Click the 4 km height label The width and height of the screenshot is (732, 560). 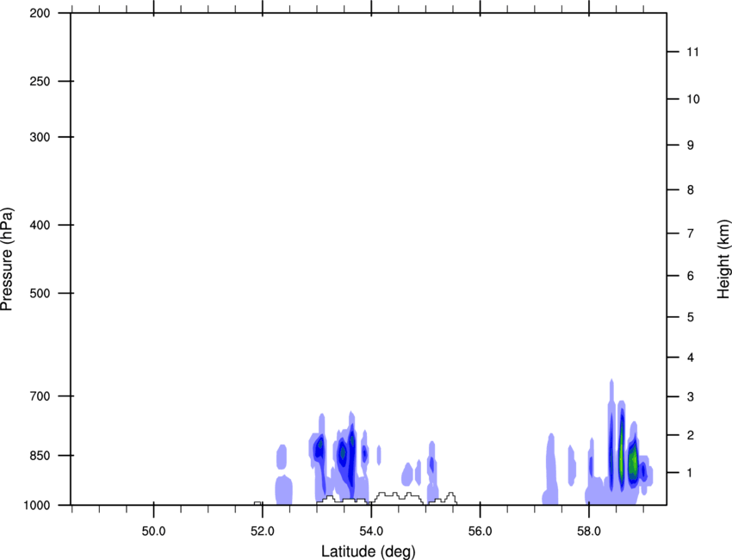pos(691,358)
